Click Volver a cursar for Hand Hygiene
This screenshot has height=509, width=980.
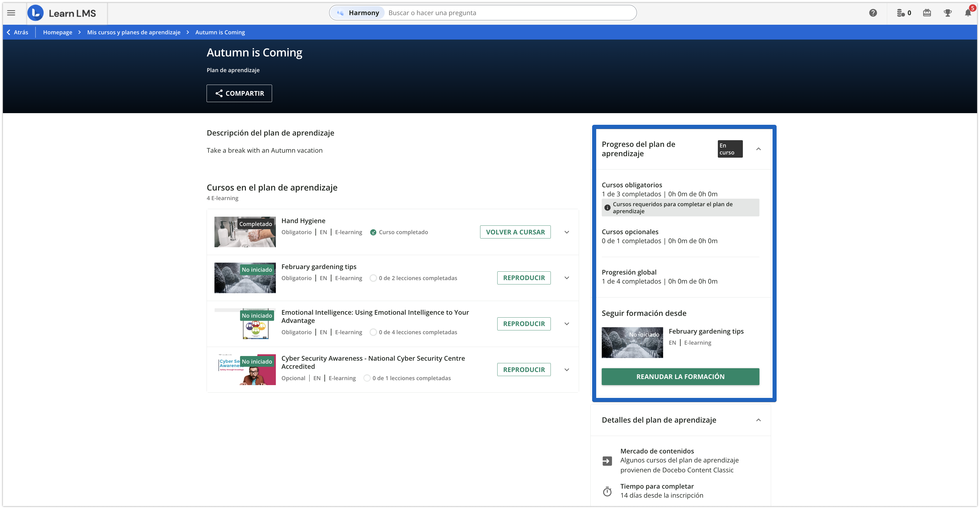(x=515, y=232)
